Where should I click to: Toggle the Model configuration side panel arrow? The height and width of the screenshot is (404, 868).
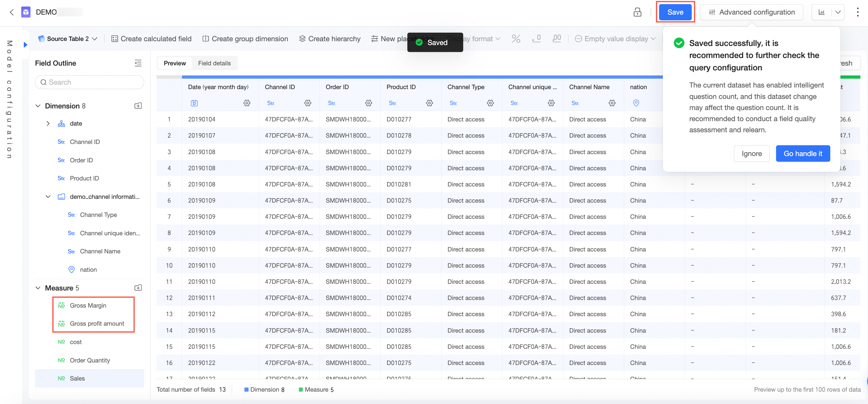pos(25,44)
